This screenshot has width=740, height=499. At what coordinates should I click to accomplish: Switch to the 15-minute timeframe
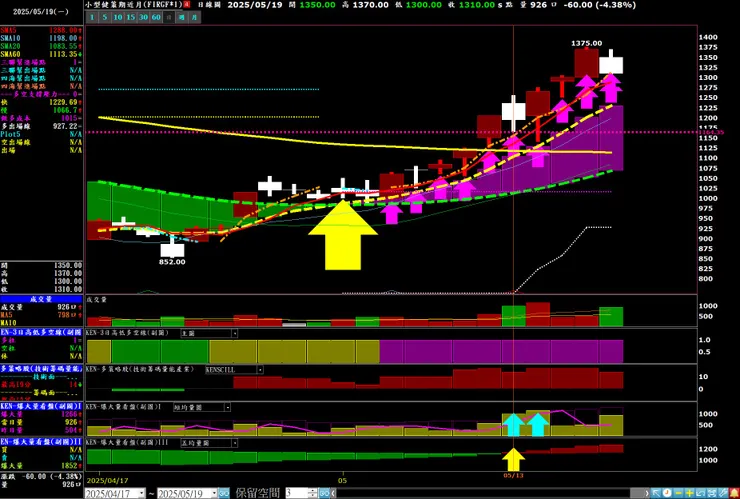click(x=131, y=17)
